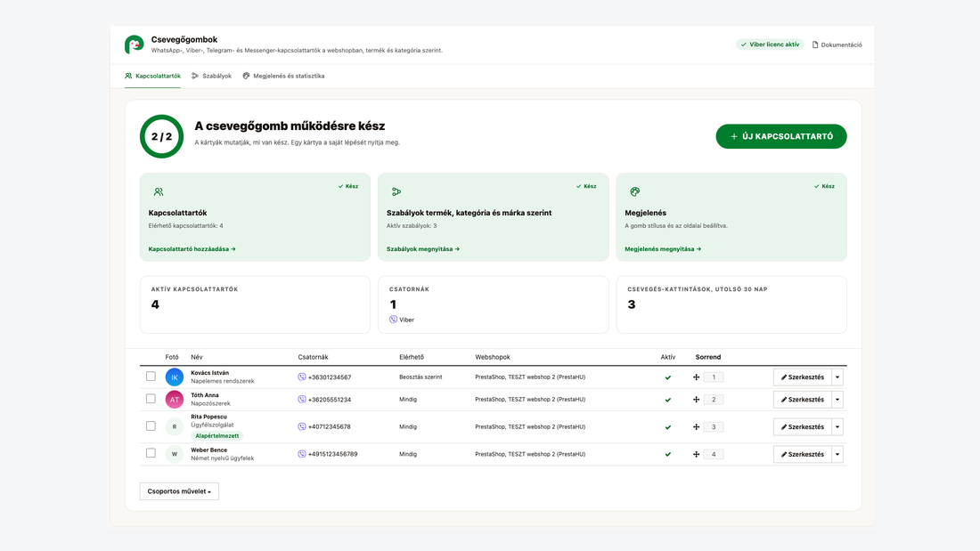This screenshot has height=551, width=980.
Task: Click the Megjelenés card palette icon
Action: [634, 191]
